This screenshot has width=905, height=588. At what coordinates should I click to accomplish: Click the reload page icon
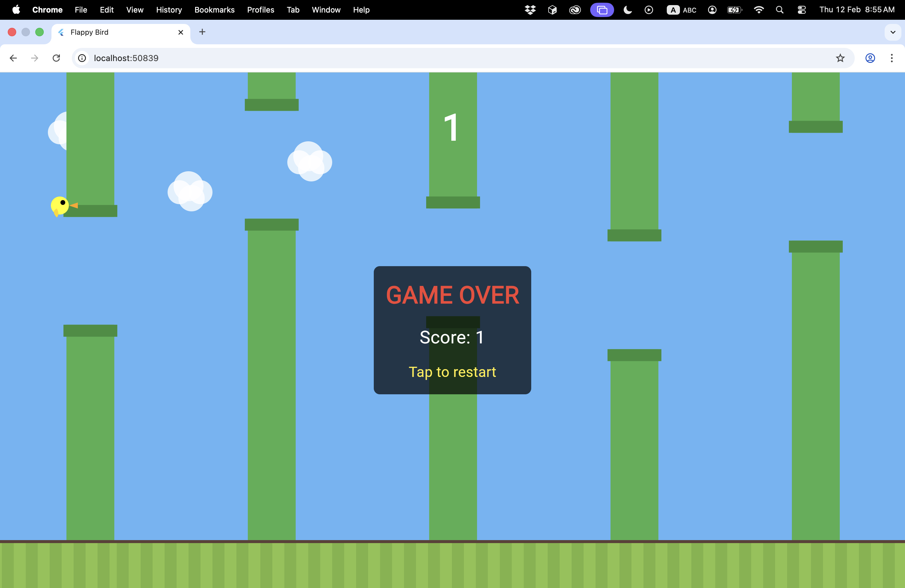point(56,58)
